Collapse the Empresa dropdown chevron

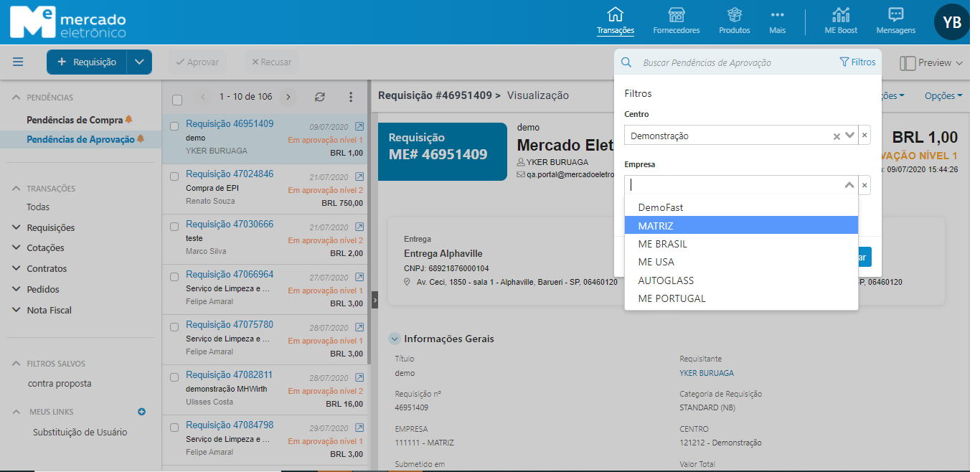[x=850, y=185]
